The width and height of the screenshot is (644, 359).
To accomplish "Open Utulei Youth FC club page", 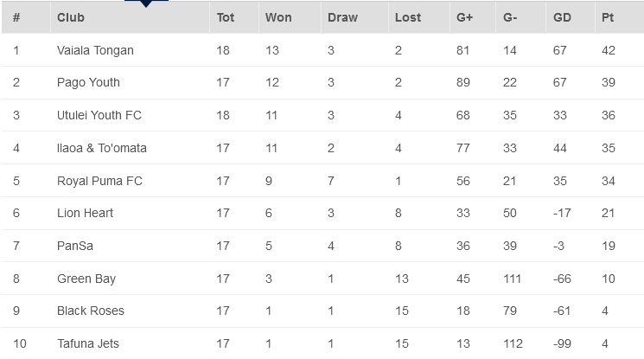I will point(97,115).
